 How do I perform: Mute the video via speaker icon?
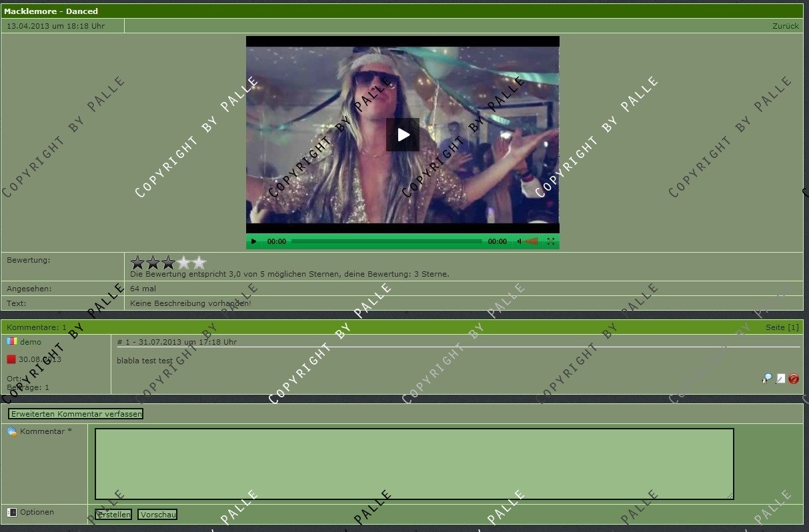tap(520, 241)
